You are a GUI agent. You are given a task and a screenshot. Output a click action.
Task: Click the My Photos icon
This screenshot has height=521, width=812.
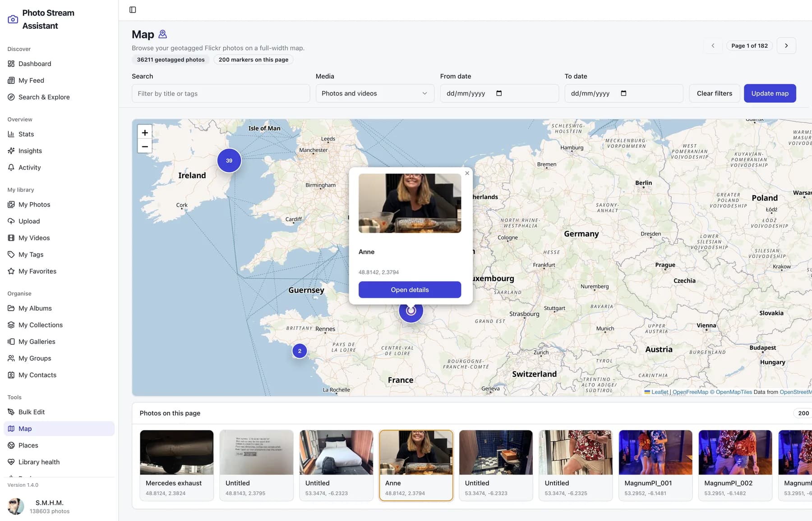pos(11,204)
